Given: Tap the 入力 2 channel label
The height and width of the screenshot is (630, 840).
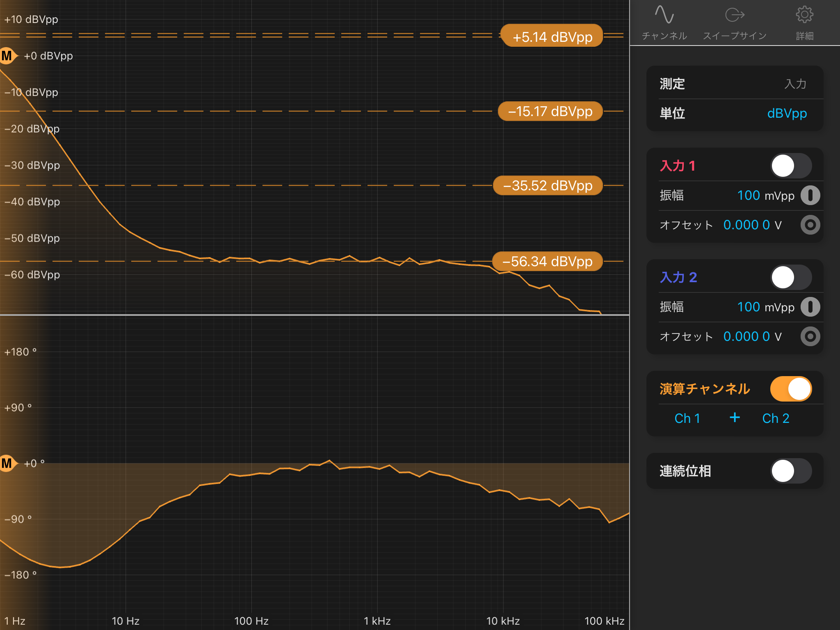Looking at the screenshot, I should click(678, 277).
